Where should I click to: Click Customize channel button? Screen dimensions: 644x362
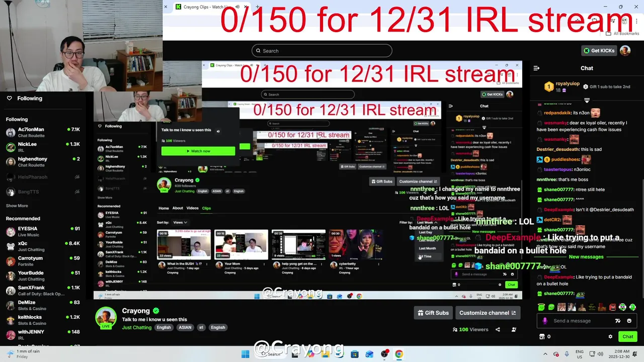click(488, 313)
